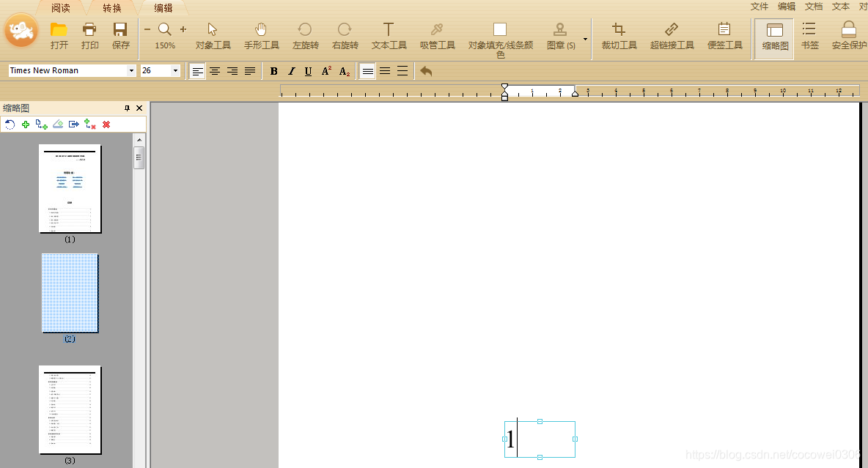Viewport: 868px width, 468px height.
Task: Rotate page left with 左旋转
Action: click(305, 36)
